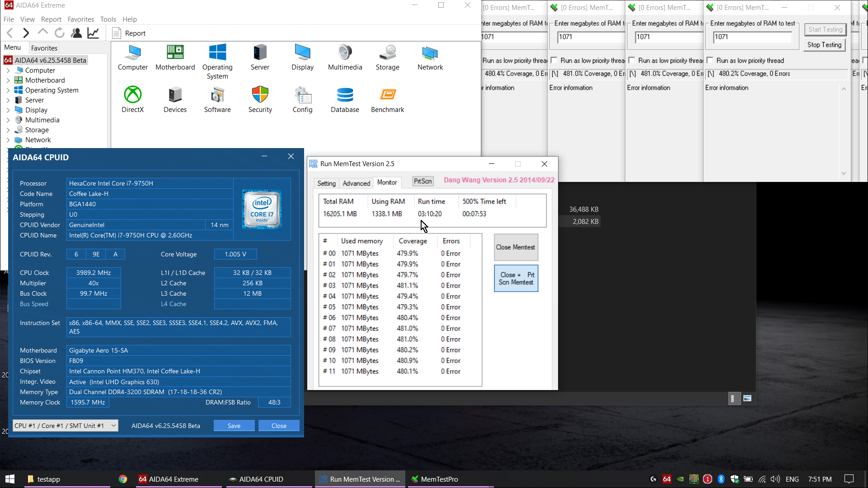Open the Motherboard category icon

[x=175, y=58]
